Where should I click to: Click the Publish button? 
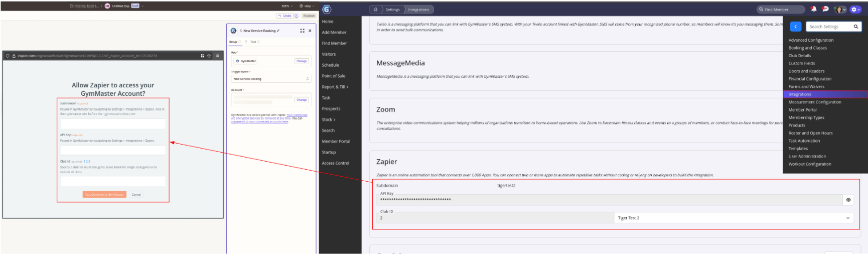coord(309,16)
